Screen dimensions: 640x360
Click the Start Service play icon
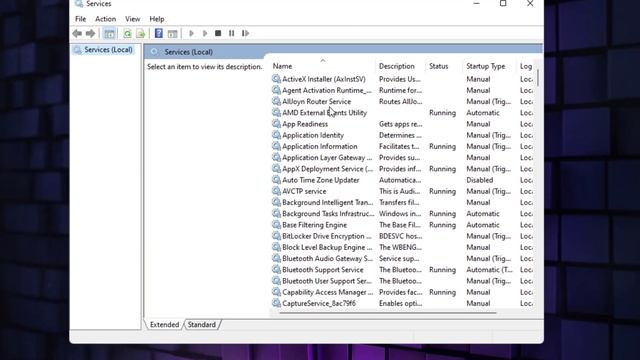pyautogui.click(x=191, y=33)
